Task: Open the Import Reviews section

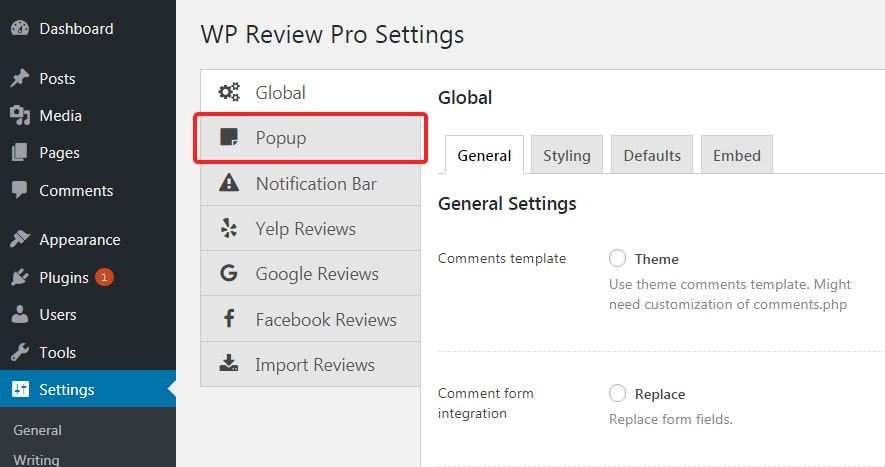Action: [x=310, y=364]
